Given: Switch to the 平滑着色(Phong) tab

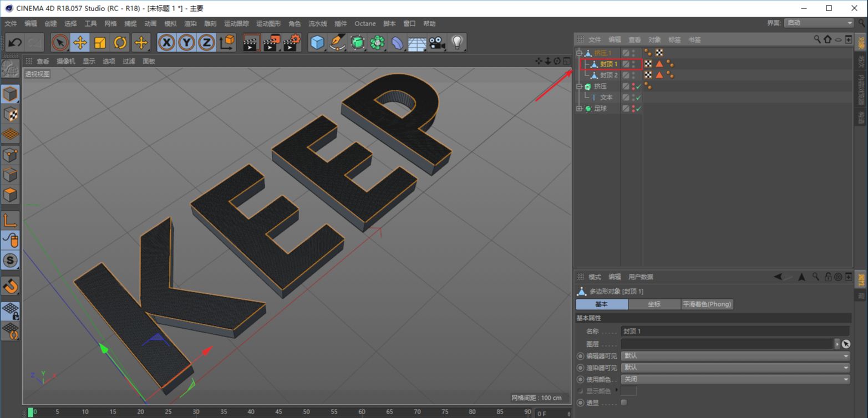Looking at the screenshot, I should point(707,304).
